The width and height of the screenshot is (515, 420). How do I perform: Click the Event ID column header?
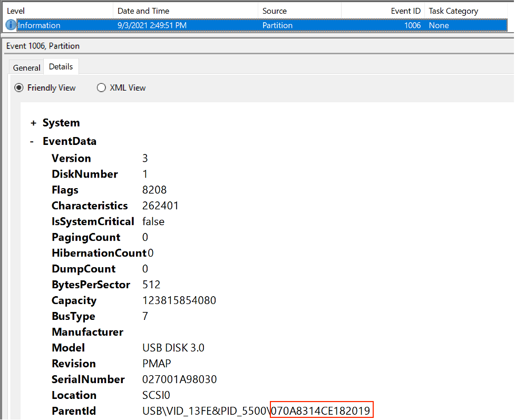[x=405, y=11]
